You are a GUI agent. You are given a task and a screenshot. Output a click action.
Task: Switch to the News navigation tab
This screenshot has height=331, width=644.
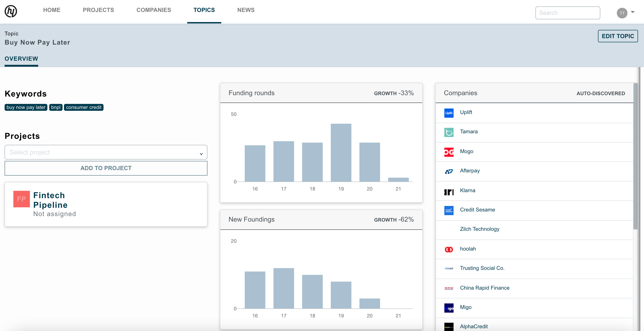[x=246, y=10]
